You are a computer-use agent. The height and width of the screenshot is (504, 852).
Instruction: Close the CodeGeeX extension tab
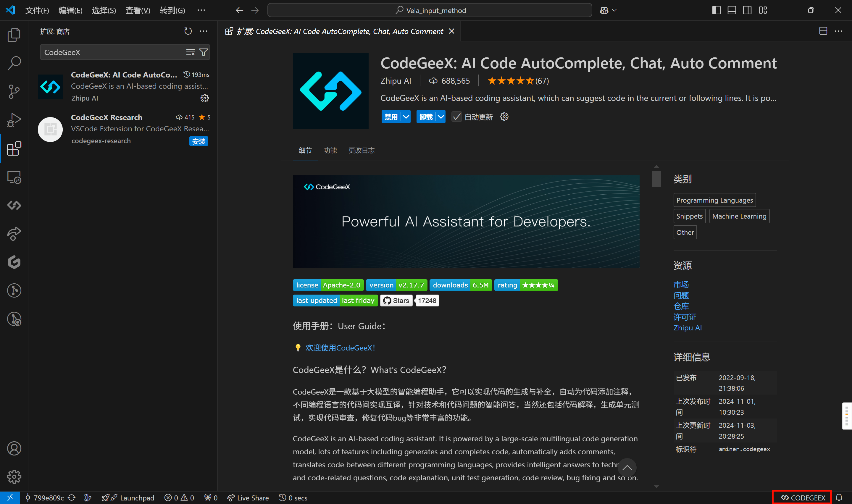451,31
